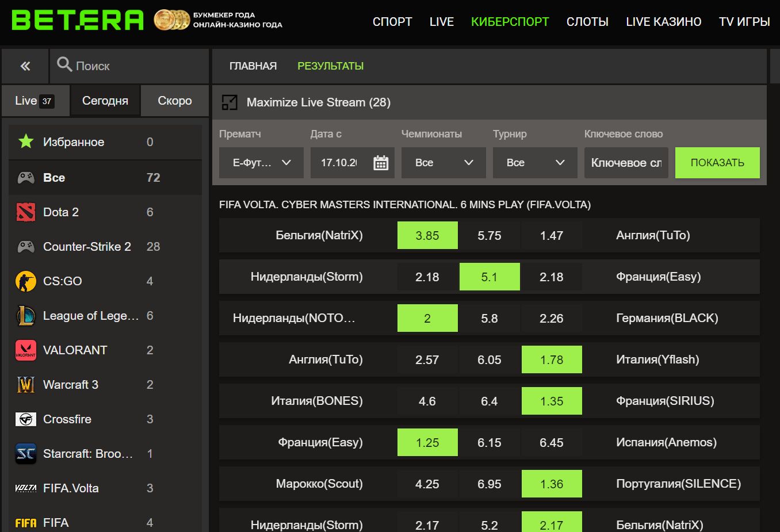
Task: Click the CS:GO game icon
Action: click(x=26, y=281)
